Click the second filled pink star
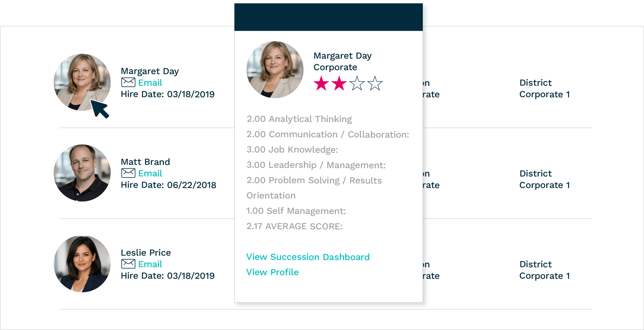 pyautogui.click(x=339, y=83)
